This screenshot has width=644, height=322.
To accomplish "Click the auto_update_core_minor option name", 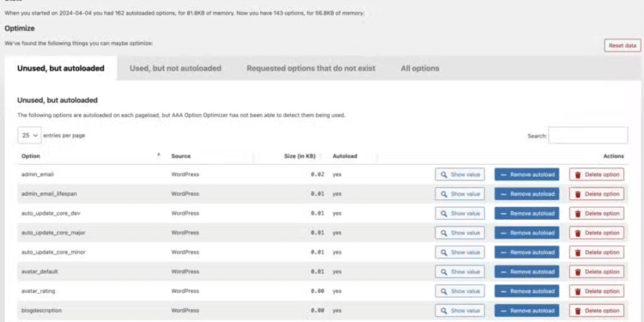I will (x=53, y=252).
